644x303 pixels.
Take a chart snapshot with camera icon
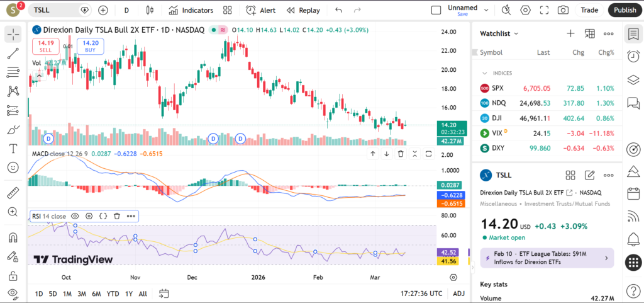pos(563,10)
